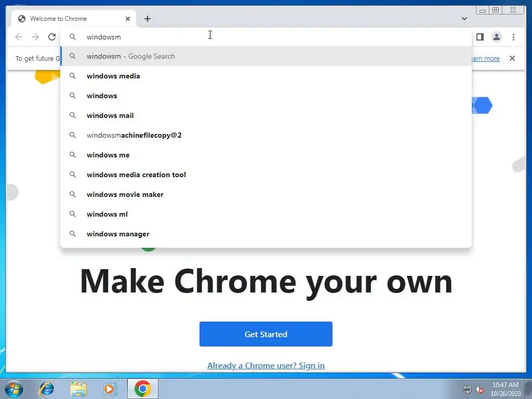Image resolution: width=532 pixels, height=399 pixels.
Task: Launch Internet Explorer from the taskbar
Action: tap(46, 389)
